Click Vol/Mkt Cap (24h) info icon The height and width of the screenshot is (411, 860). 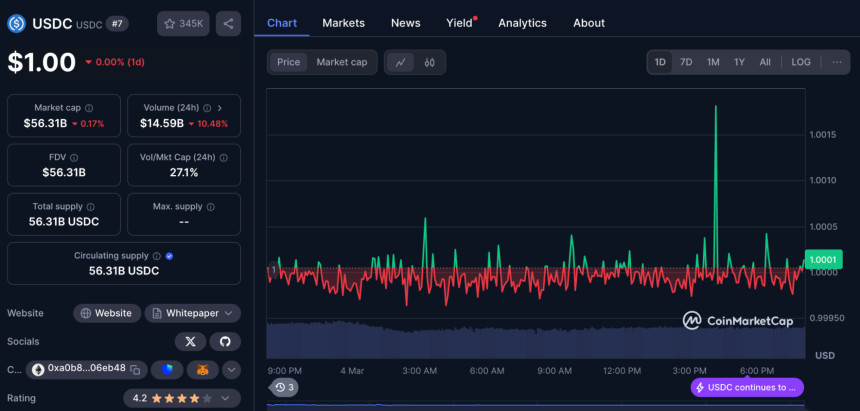pyautogui.click(x=224, y=157)
